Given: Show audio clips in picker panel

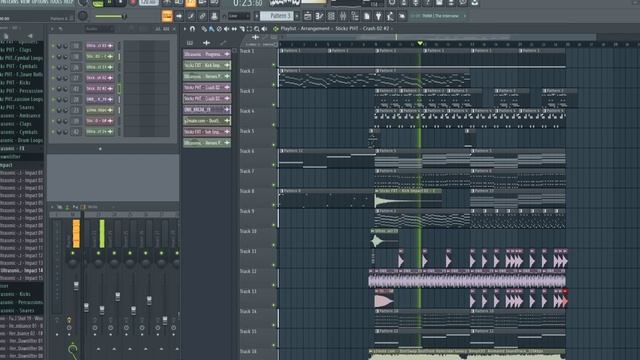Looking at the screenshot, I should (207, 42).
